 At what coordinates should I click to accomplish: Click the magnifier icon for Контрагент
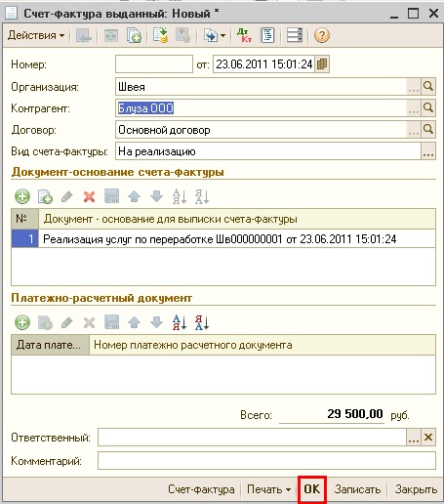point(428,108)
